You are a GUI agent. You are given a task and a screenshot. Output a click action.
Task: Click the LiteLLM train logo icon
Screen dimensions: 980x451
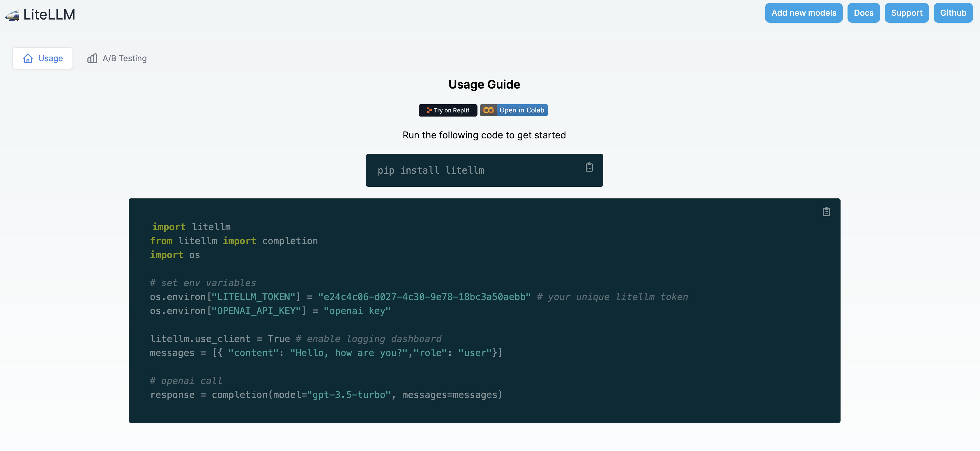(x=12, y=15)
